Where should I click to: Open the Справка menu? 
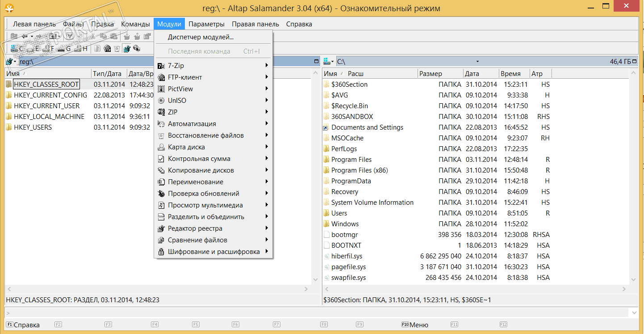click(x=299, y=24)
